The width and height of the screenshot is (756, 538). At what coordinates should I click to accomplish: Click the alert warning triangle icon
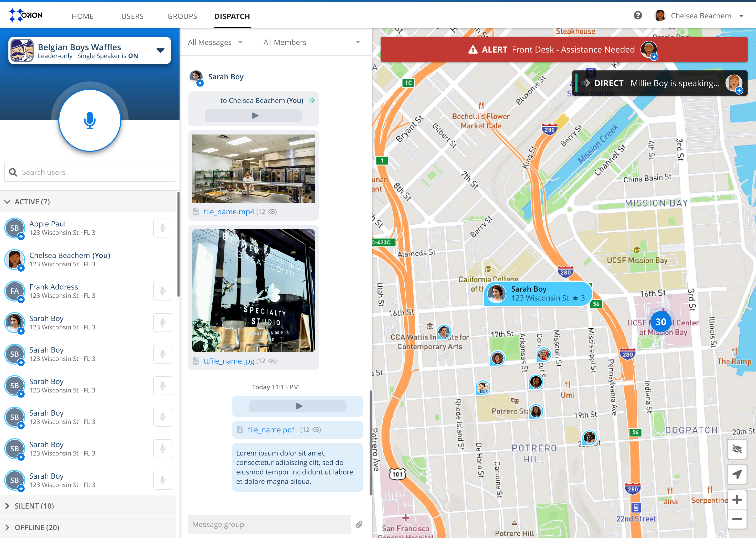point(473,49)
